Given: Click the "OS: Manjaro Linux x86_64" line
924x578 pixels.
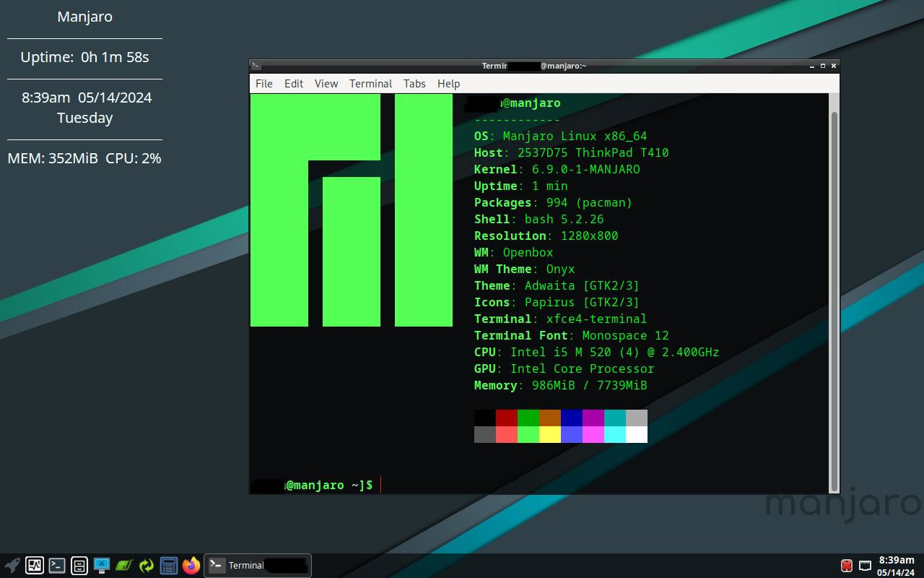Looking at the screenshot, I should click(x=560, y=136).
